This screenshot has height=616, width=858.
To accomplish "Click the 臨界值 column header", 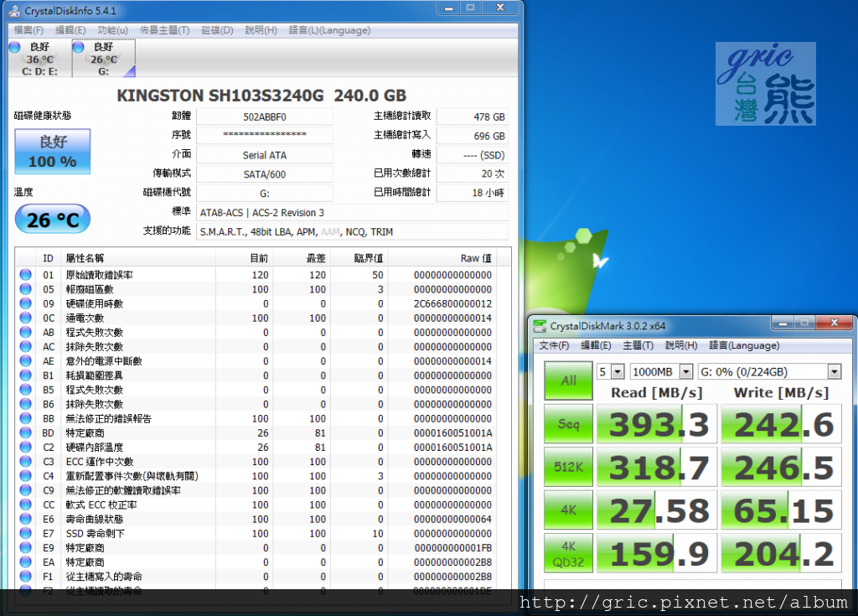I will 359,258.
